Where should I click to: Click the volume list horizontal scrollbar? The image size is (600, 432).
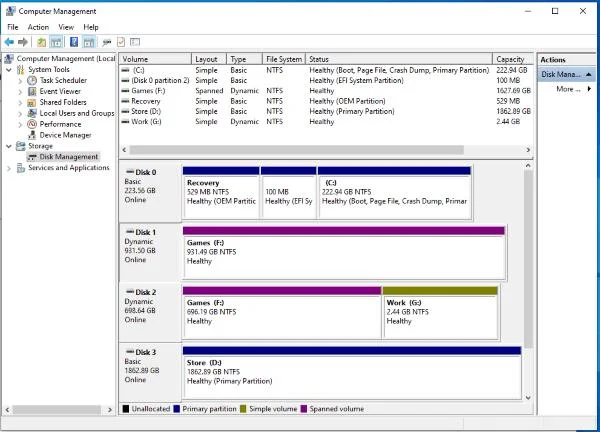[297, 150]
